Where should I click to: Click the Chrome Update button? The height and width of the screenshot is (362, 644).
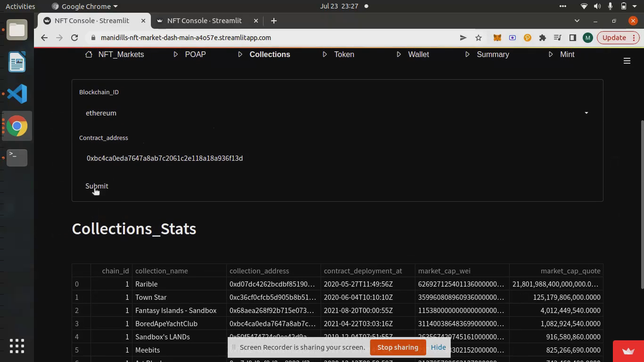click(x=614, y=38)
